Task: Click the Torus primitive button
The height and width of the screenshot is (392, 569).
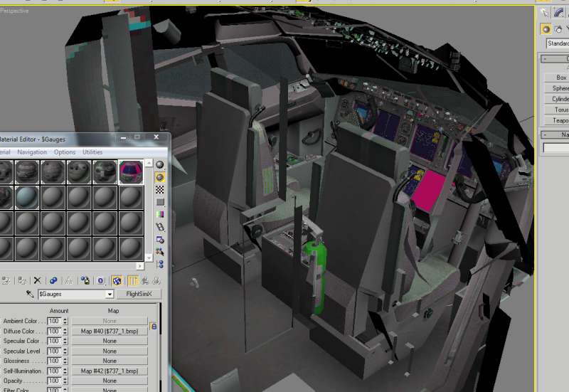Action: point(557,110)
